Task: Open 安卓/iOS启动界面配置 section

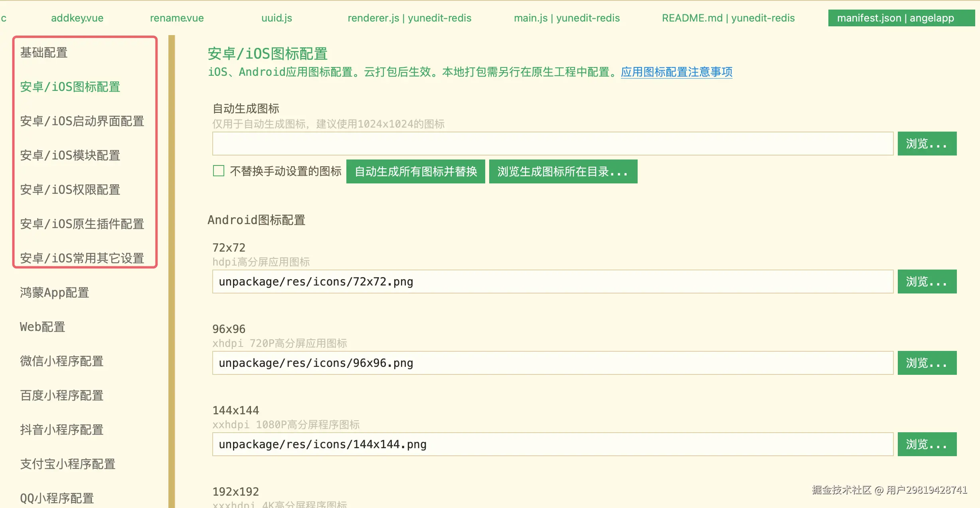Action: pyautogui.click(x=83, y=121)
